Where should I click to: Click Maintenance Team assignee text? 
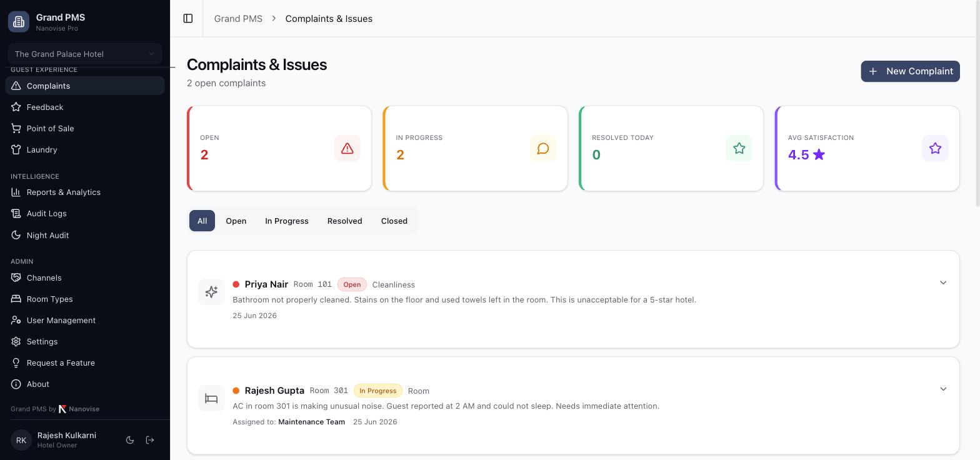point(311,422)
